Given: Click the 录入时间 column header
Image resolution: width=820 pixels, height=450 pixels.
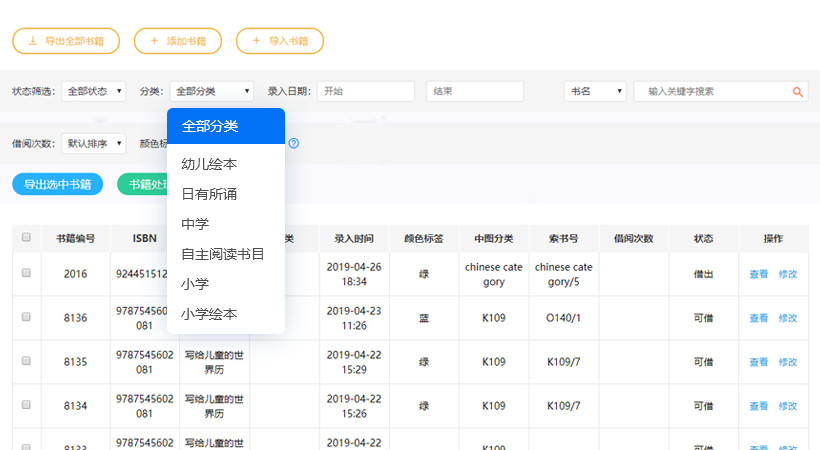Looking at the screenshot, I should pyautogui.click(x=354, y=239).
